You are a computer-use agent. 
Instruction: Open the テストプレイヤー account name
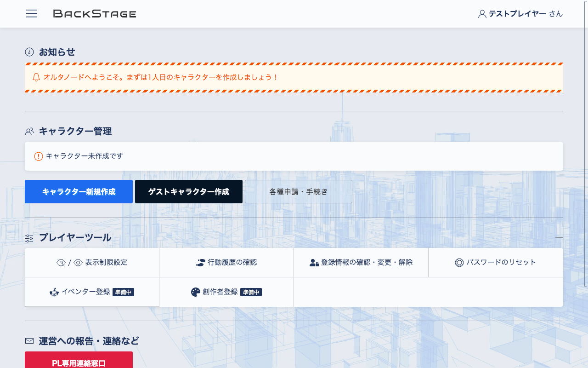tap(517, 14)
